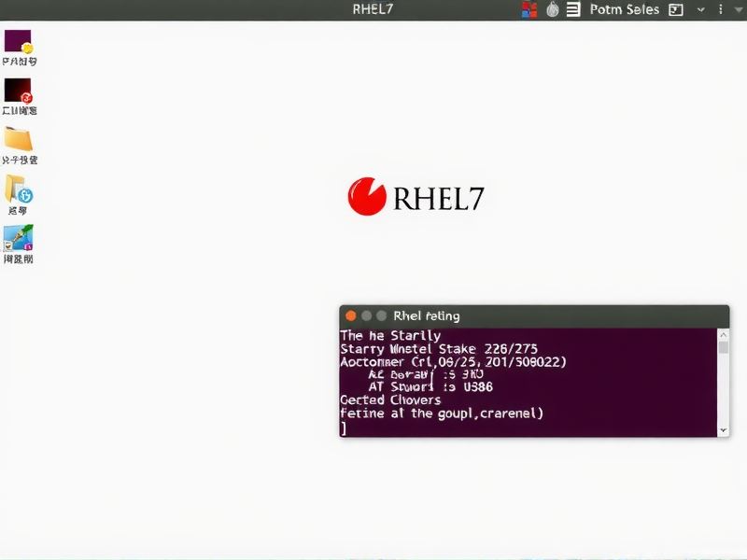Click the red RHEL7 logo in the center
This screenshot has width=747, height=560.
(x=368, y=195)
